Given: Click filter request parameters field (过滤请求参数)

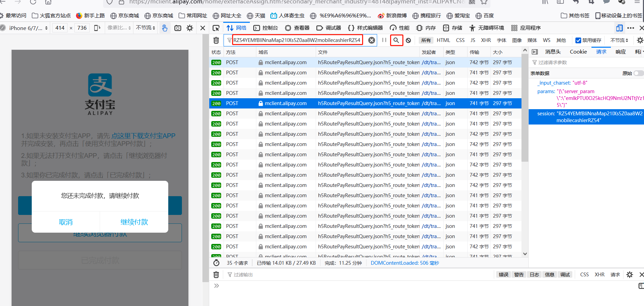Looking at the screenshot, I should [x=587, y=62].
